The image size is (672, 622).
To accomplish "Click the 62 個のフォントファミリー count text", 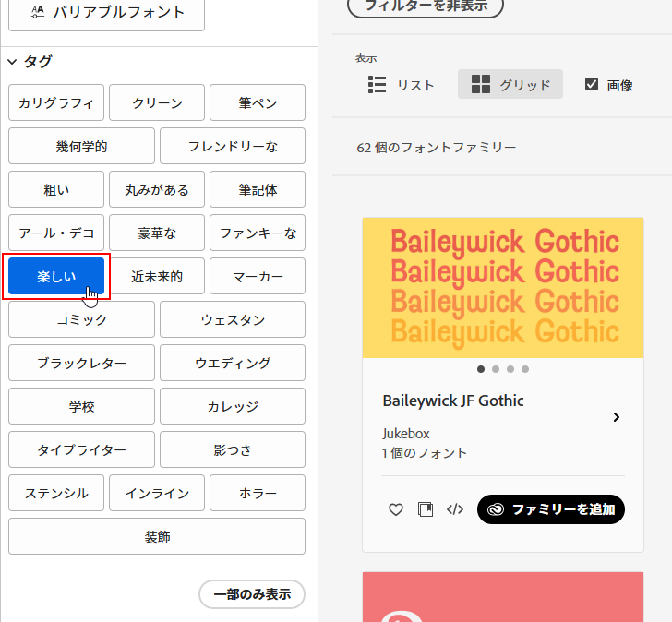I will click(x=437, y=148).
